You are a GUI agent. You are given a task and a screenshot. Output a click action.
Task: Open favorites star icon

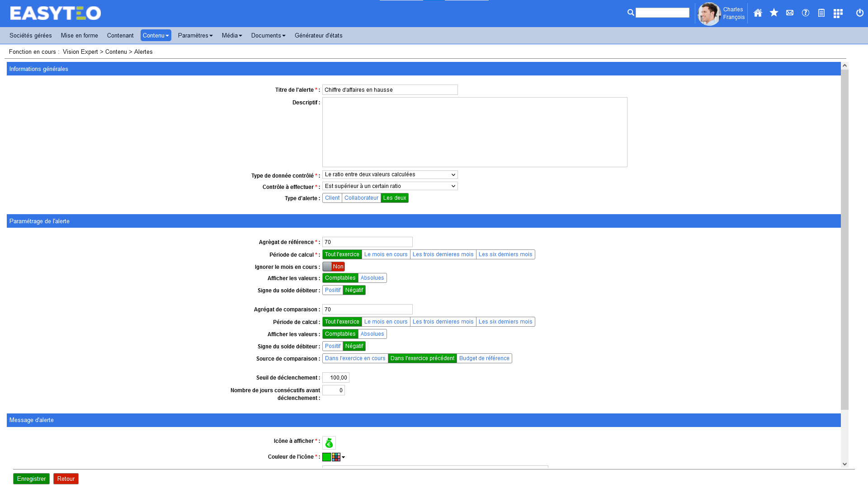(774, 13)
